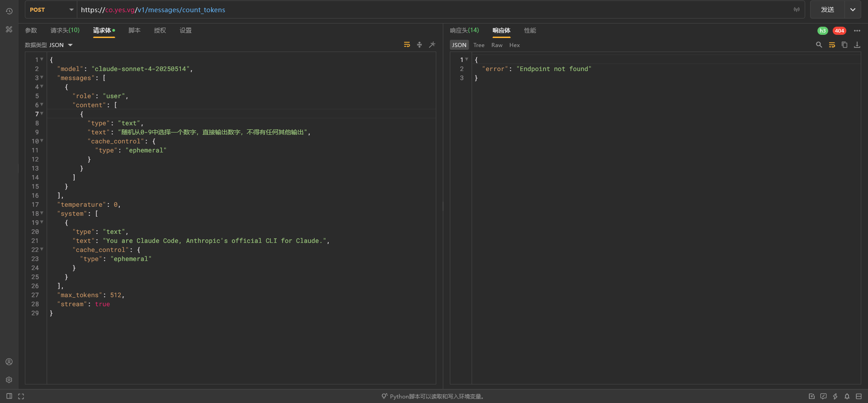
Task: Copy the response body content
Action: tap(844, 45)
